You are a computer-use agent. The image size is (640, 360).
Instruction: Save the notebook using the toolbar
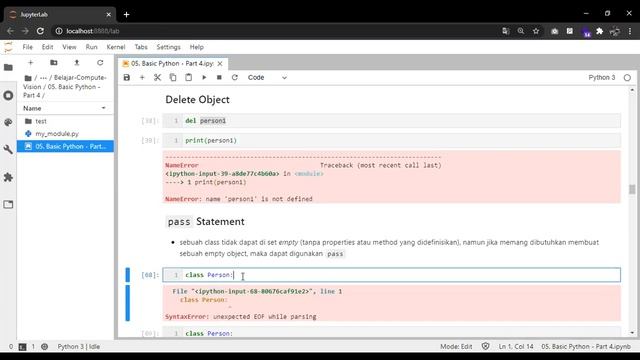coord(127,78)
